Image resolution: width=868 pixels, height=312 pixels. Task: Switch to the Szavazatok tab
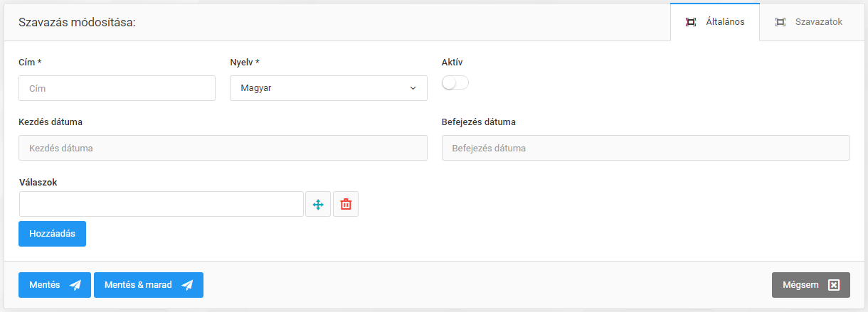819,22
